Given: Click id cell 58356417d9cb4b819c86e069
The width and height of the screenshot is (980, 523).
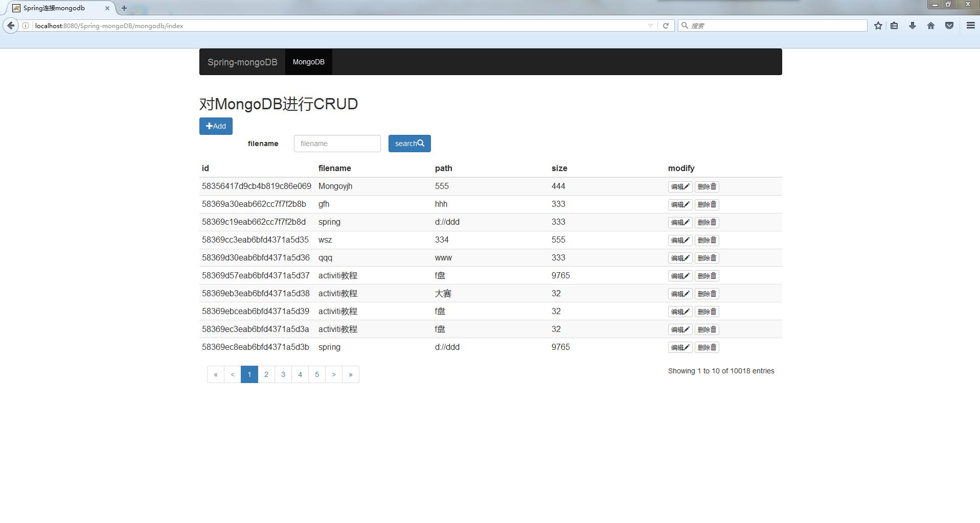Looking at the screenshot, I should pyautogui.click(x=257, y=186).
